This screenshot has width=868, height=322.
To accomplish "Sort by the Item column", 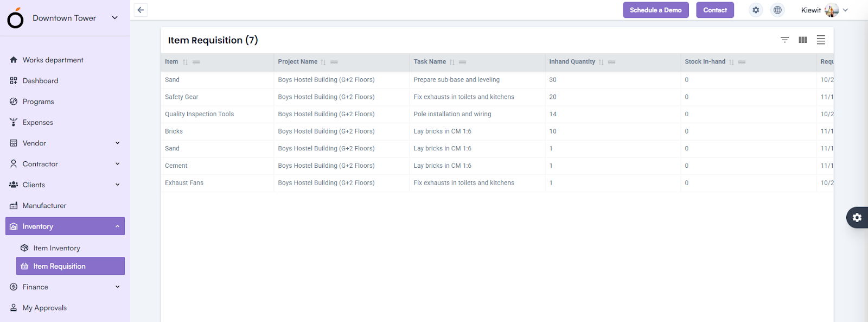I will click(185, 62).
